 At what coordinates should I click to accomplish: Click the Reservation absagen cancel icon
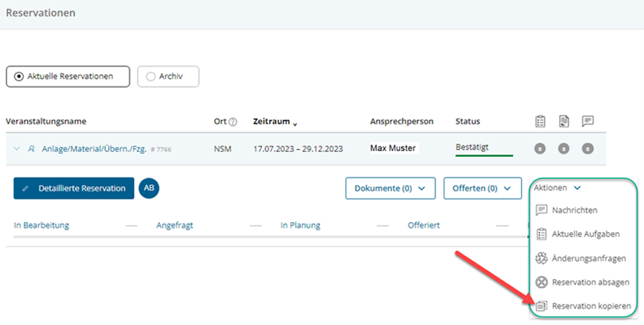pyautogui.click(x=541, y=282)
